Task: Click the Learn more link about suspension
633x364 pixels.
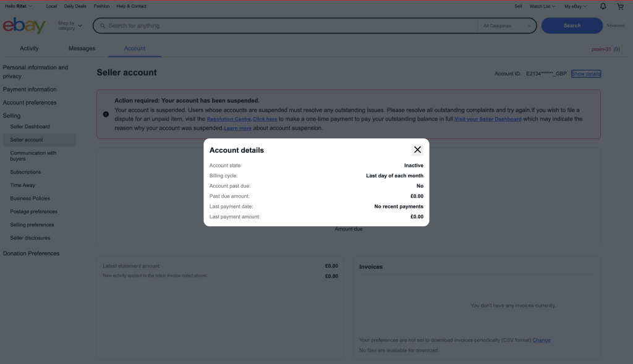Action: [237, 129]
